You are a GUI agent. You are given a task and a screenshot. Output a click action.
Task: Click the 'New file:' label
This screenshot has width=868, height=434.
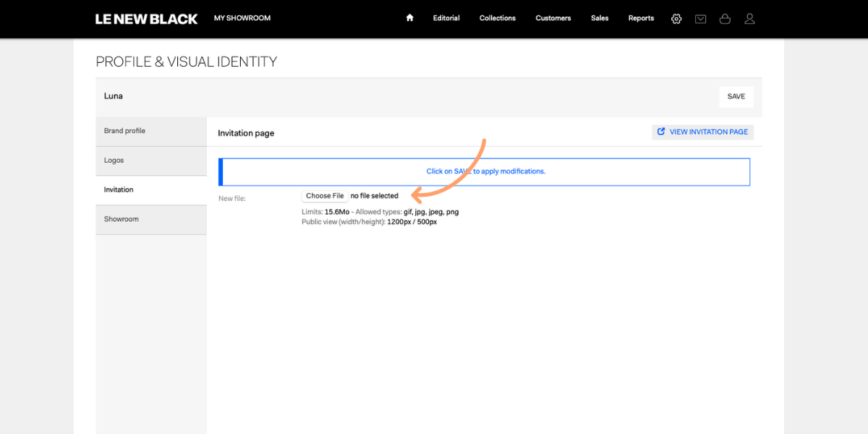[x=232, y=198]
